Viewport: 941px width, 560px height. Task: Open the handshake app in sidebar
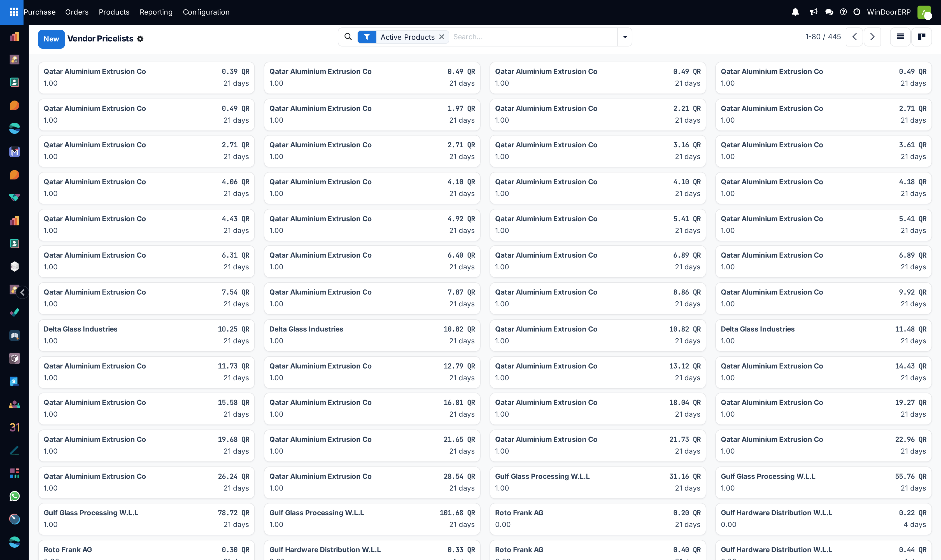click(x=14, y=198)
